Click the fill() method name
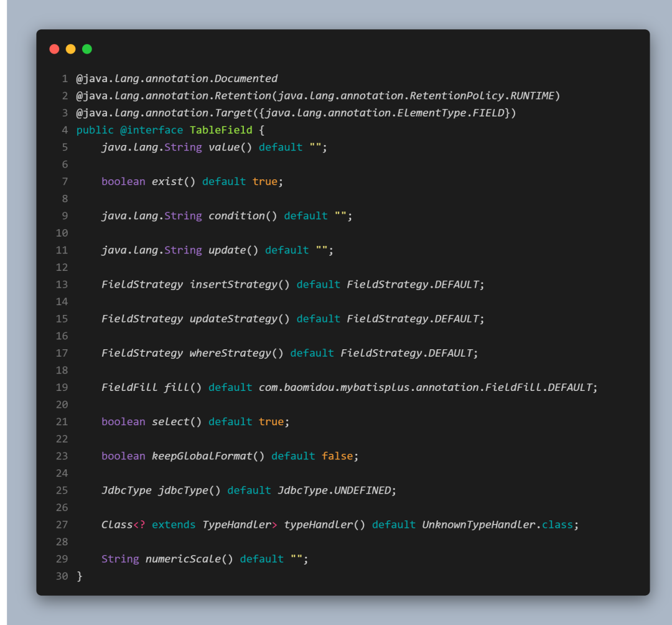Image resolution: width=672 pixels, height=625 pixels. tap(183, 388)
